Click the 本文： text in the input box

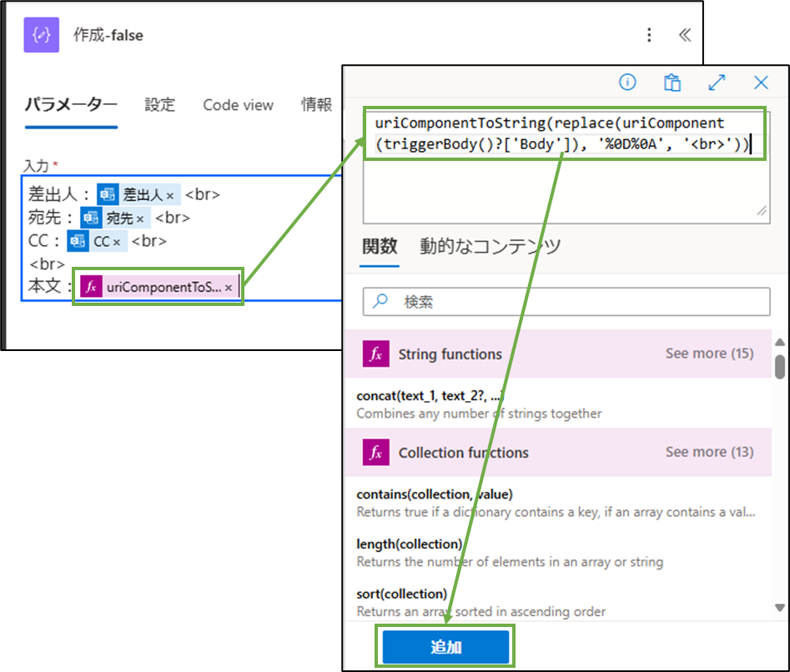tap(51, 285)
